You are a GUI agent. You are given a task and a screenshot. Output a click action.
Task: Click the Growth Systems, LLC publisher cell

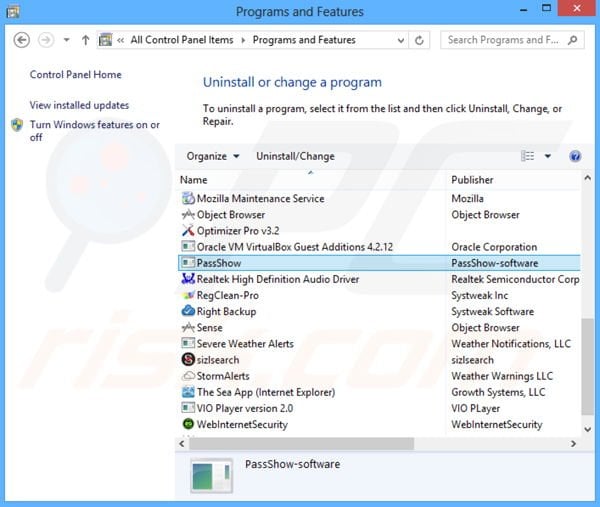point(498,392)
